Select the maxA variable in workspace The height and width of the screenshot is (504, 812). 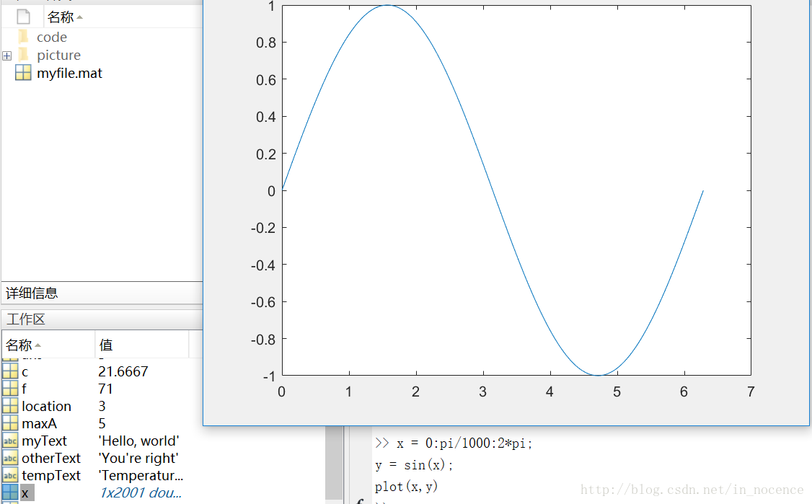[x=39, y=423]
